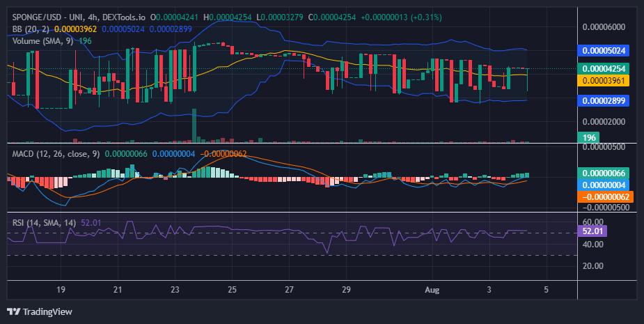Click the date label 3 on time axis
Viewport: 644px width, 324px height.
click(x=489, y=289)
